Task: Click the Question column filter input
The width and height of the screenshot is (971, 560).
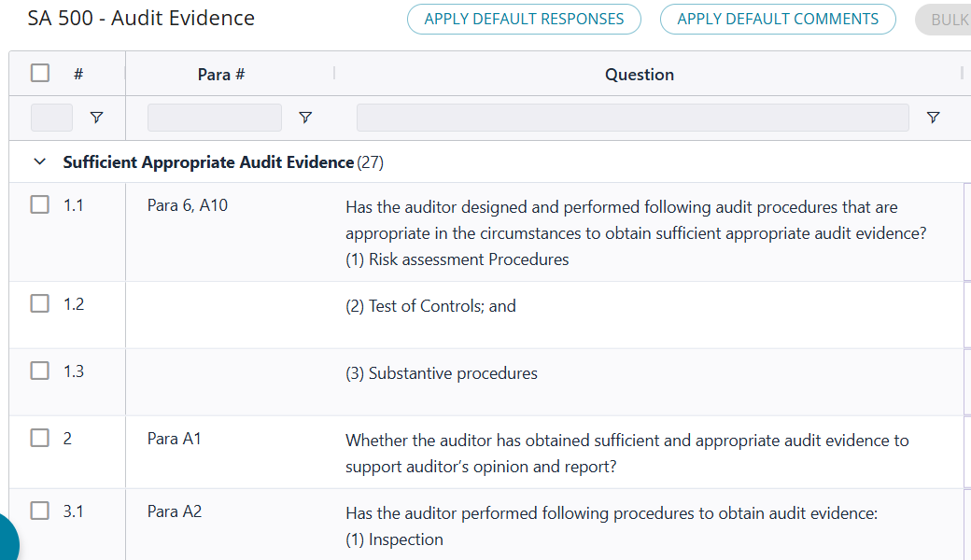Action: pos(632,118)
